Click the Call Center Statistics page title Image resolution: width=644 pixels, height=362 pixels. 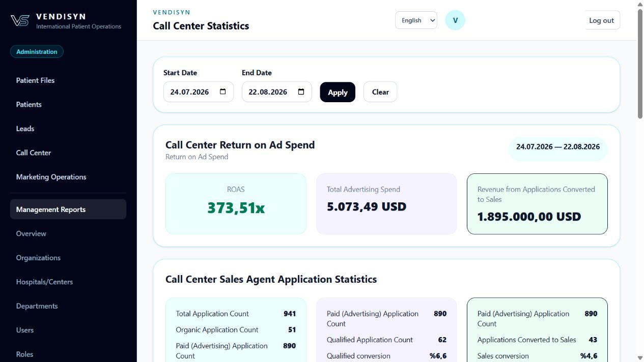pyautogui.click(x=201, y=26)
